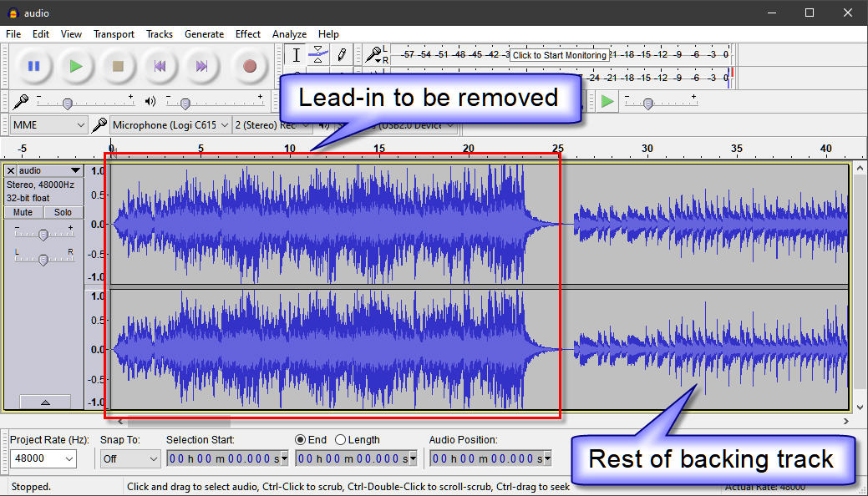This screenshot has width=868, height=496.
Task: Click the Stop transport button
Action: (118, 66)
